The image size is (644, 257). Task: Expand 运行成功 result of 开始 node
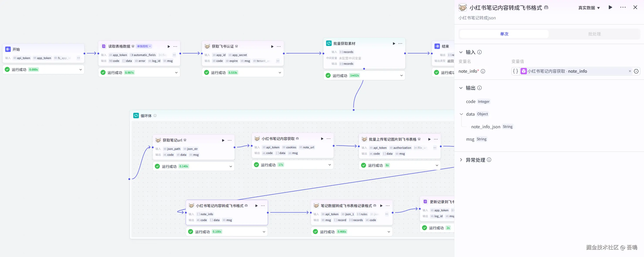pos(81,70)
